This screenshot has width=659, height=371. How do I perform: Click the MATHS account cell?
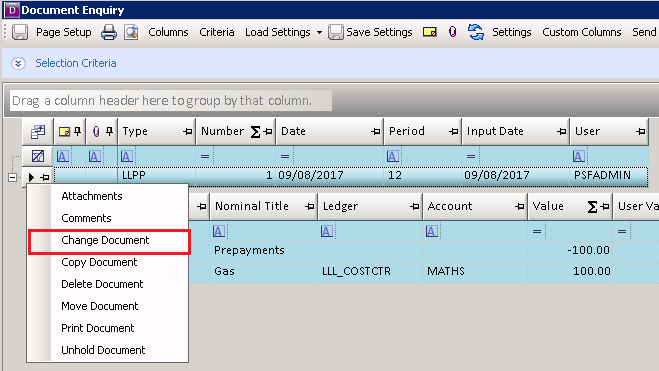pos(474,271)
